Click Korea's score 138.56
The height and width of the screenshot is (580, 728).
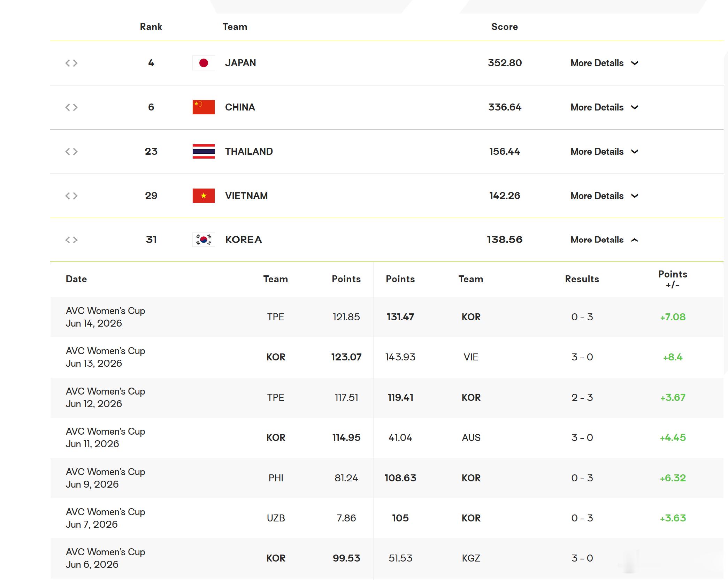(x=505, y=239)
